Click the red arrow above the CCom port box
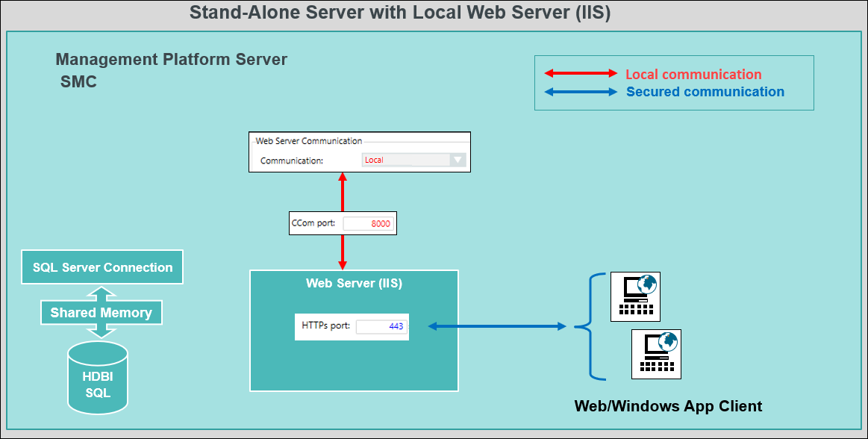Viewport: 868px width, 439px height. [x=343, y=193]
